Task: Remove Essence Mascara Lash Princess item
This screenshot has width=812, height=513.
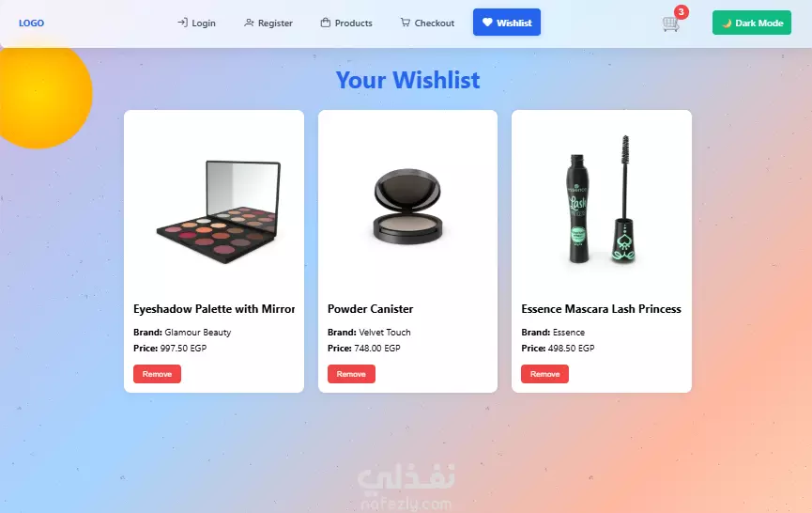Action: tap(544, 374)
